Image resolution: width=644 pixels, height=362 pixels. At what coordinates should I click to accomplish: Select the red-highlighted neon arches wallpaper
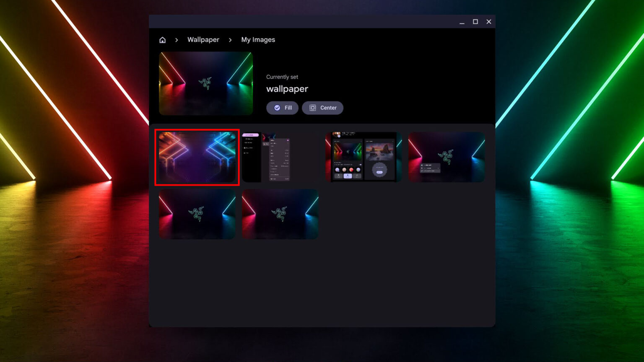[x=197, y=157]
